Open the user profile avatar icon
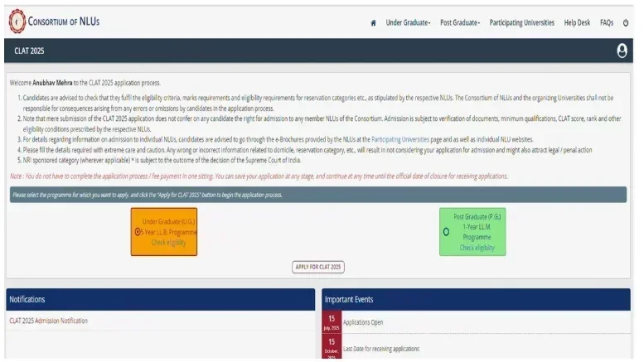 tap(622, 51)
